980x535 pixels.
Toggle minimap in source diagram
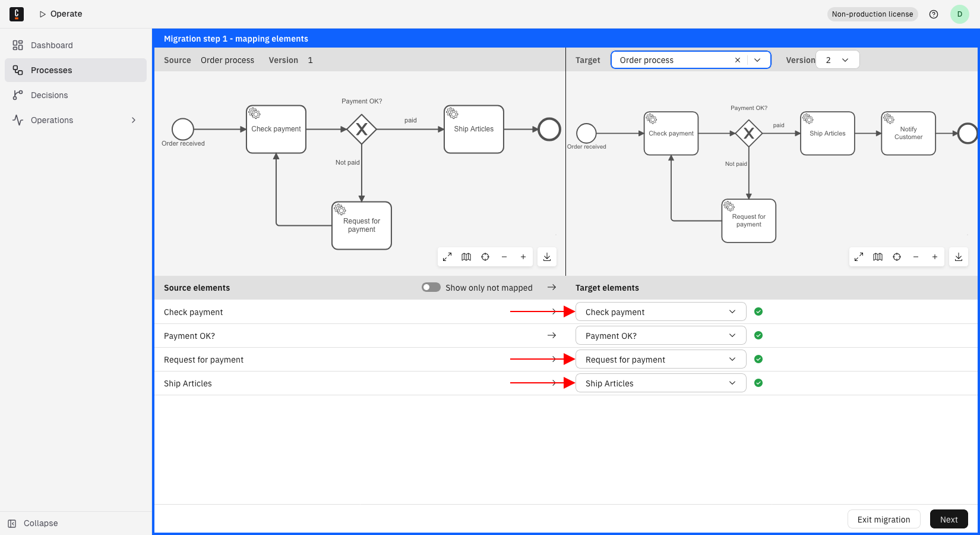point(466,257)
